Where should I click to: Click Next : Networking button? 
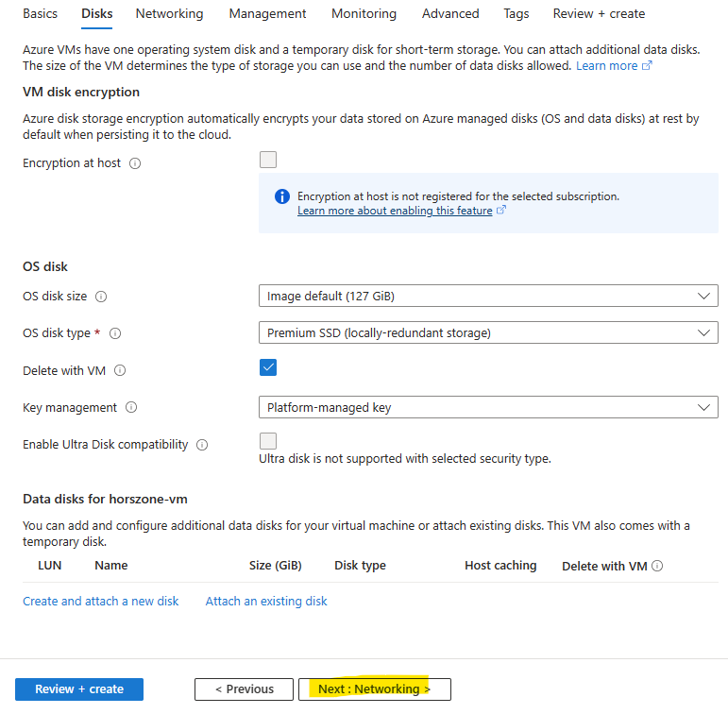(375, 689)
